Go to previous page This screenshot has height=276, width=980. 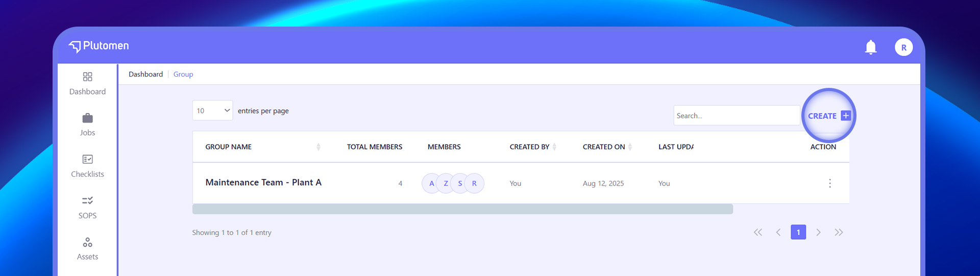[x=778, y=233]
